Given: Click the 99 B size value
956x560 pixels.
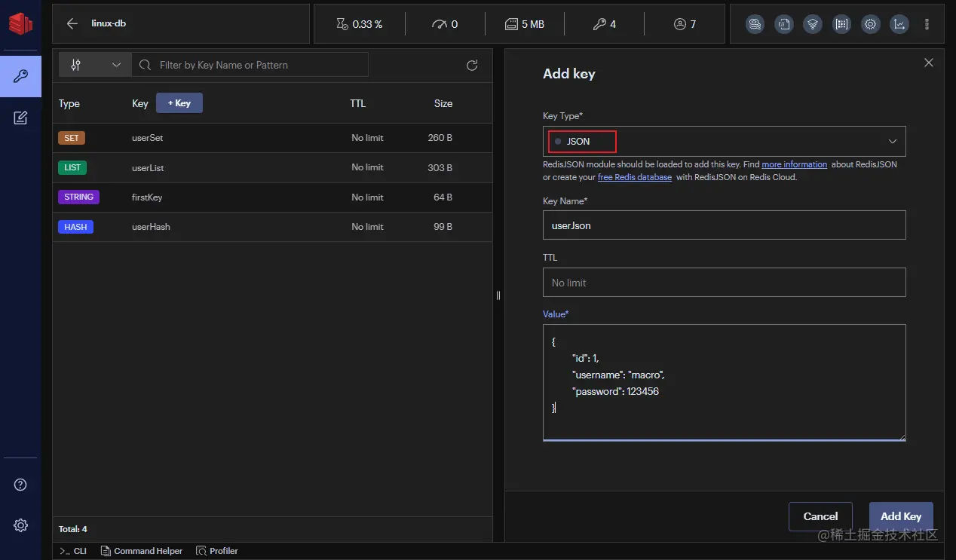Looking at the screenshot, I should 443,227.
